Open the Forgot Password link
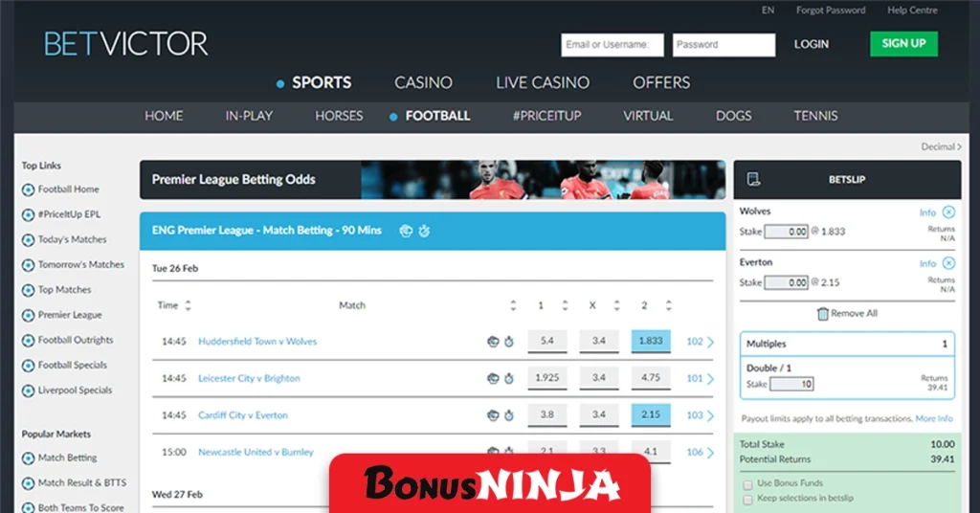The width and height of the screenshot is (980, 513). click(831, 10)
